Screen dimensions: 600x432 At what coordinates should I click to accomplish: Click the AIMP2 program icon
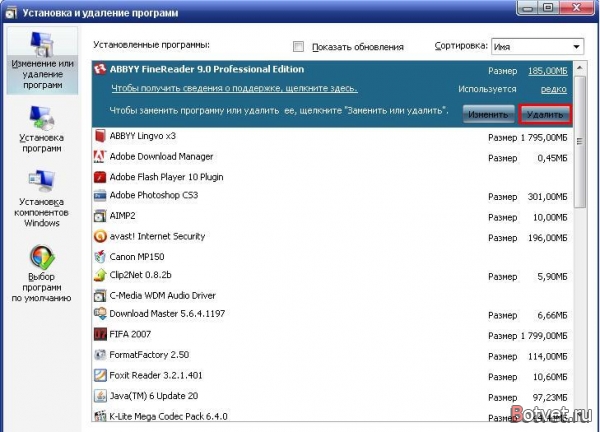pos(100,216)
